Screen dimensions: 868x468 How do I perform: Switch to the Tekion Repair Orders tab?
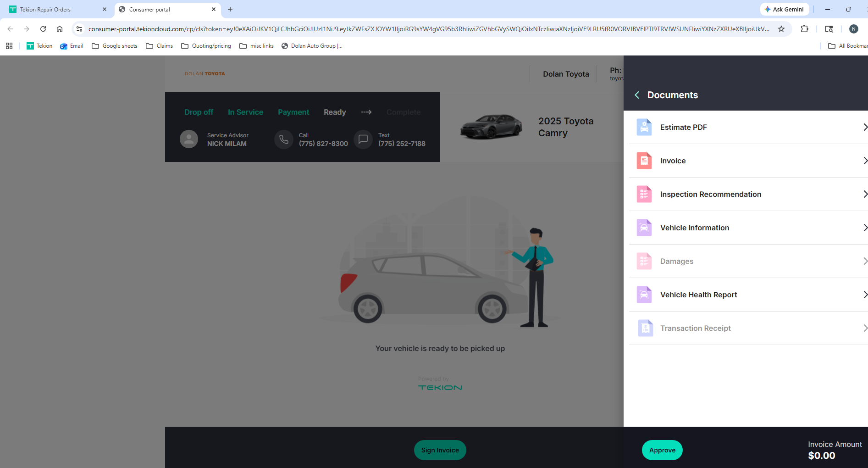(57, 9)
